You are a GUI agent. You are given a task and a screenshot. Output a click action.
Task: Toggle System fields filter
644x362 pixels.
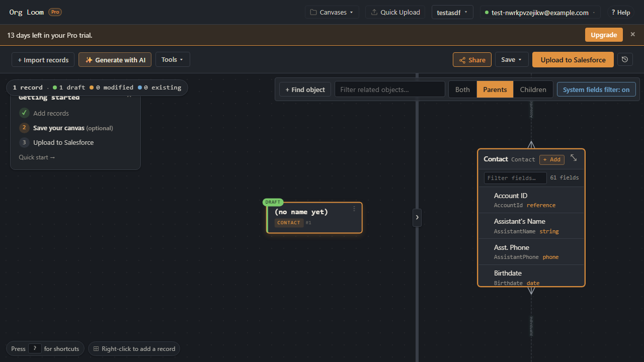pos(596,89)
